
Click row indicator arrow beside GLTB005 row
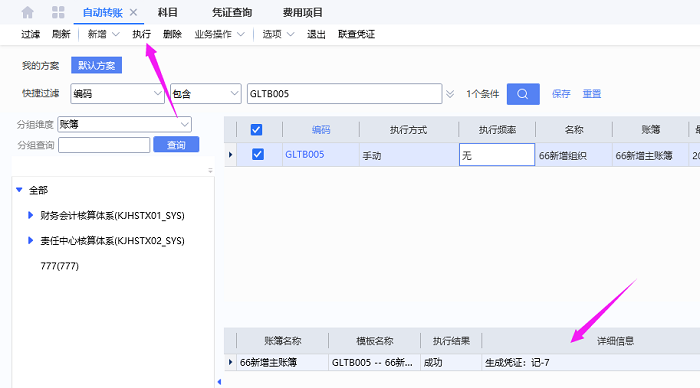tap(230, 154)
